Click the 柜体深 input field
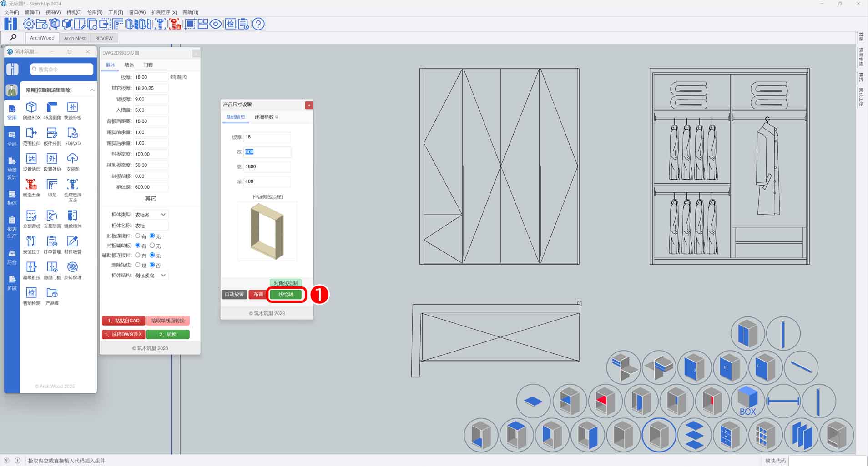Viewport: 868px width, 467px height. click(151, 187)
